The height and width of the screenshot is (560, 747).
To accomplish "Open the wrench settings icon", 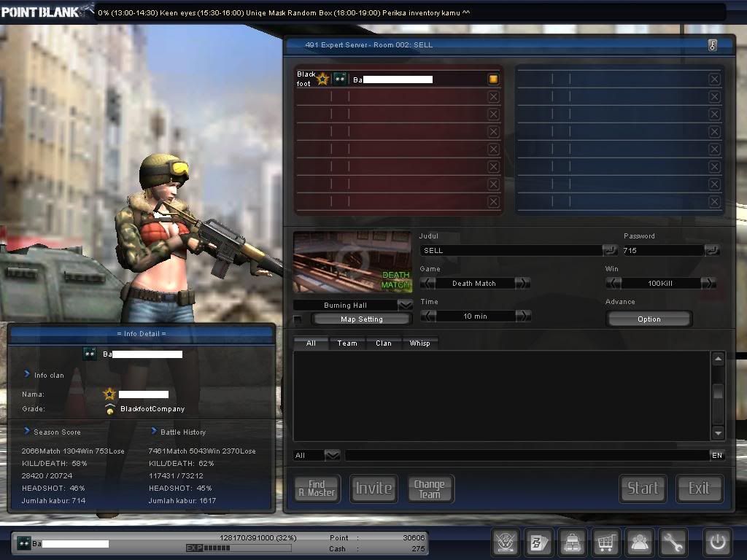I will pyautogui.click(x=673, y=542).
